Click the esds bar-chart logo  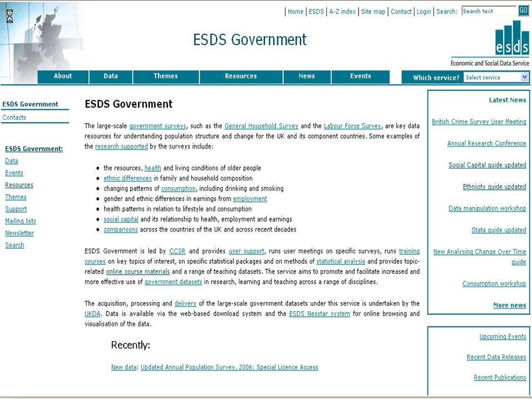511,38
